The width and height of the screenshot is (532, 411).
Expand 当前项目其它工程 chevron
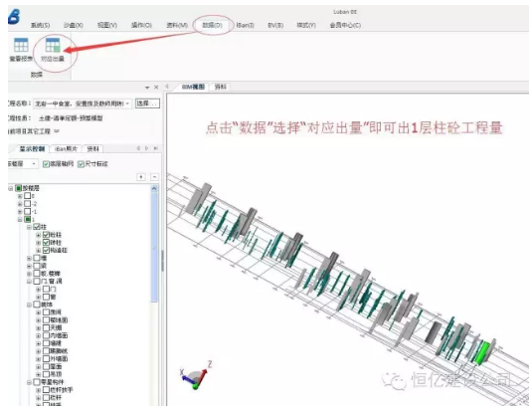tap(57, 131)
